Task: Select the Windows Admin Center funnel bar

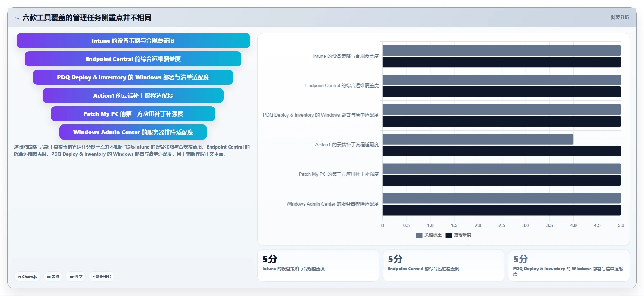Action: 133,132
